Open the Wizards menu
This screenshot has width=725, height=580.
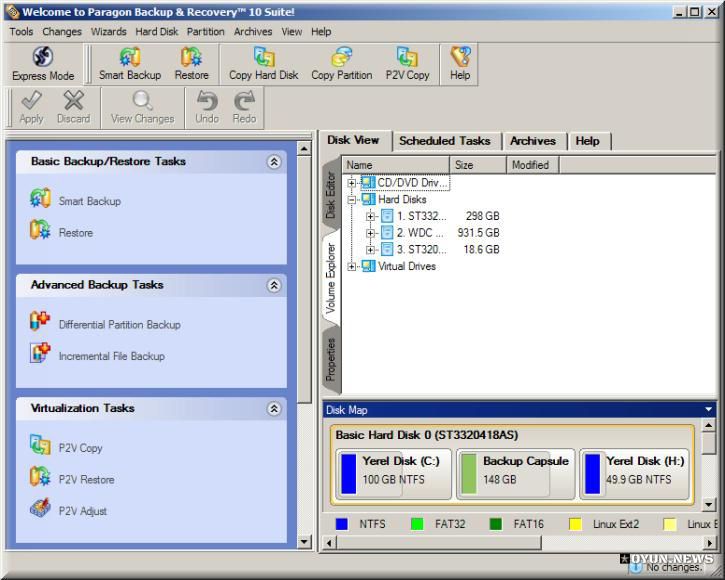pyautogui.click(x=108, y=31)
